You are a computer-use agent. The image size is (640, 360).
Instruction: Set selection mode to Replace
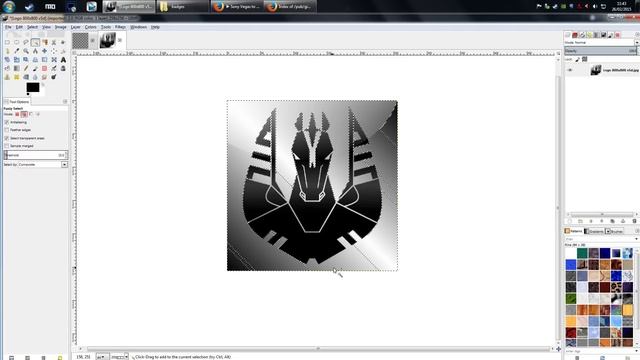pos(17,114)
